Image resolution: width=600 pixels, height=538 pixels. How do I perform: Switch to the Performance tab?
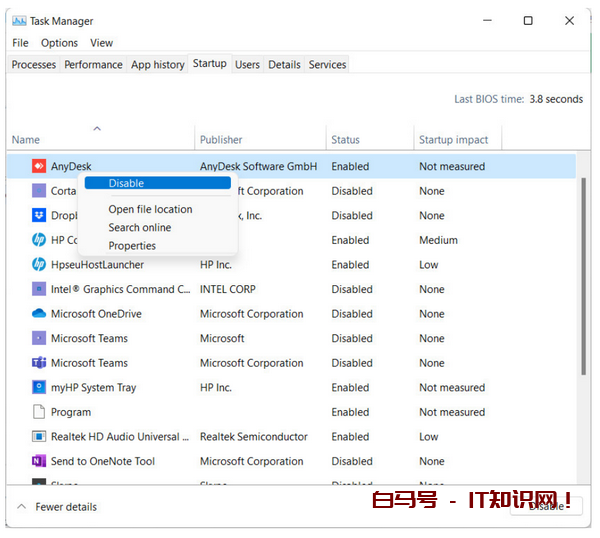pyautogui.click(x=93, y=65)
